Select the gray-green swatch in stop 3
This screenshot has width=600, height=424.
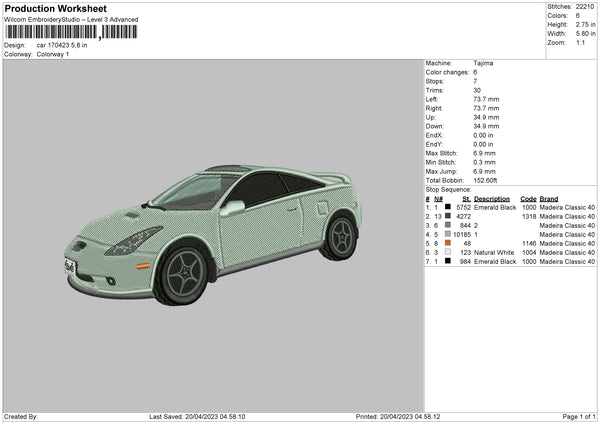tap(449, 225)
